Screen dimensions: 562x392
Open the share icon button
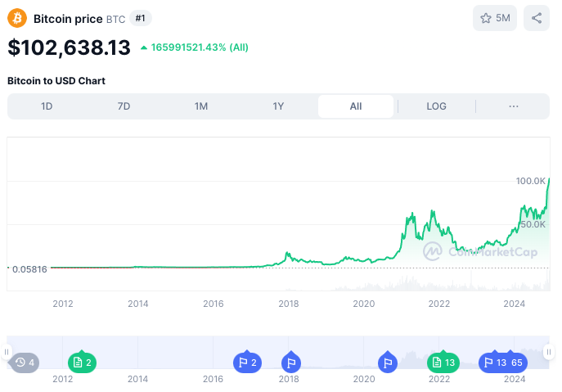tap(536, 18)
